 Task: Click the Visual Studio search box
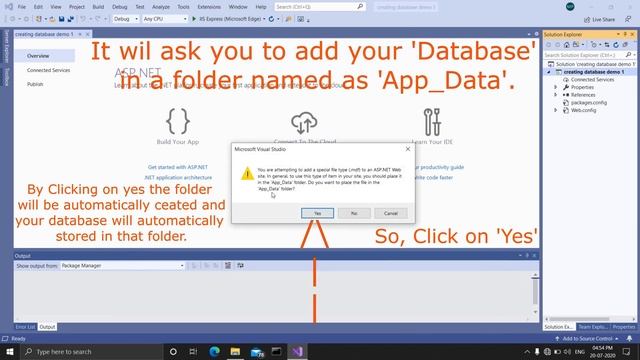320,7
